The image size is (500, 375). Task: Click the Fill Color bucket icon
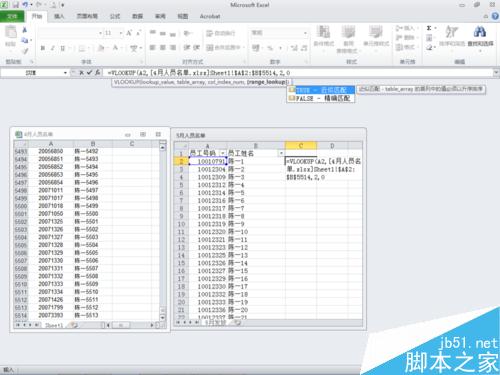pyautogui.click(x=101, y=48)
